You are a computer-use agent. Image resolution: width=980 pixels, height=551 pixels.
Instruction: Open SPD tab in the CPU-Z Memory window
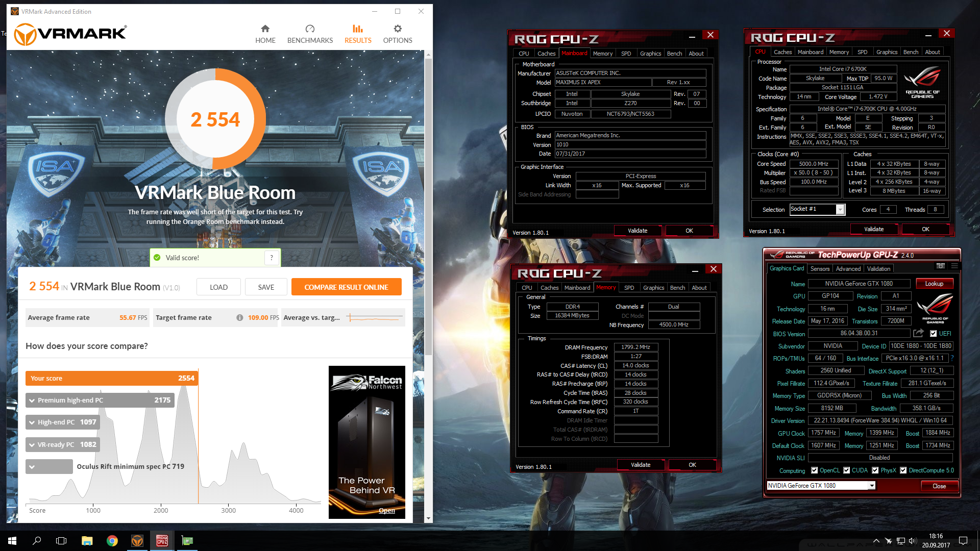[x=629, y=288]
